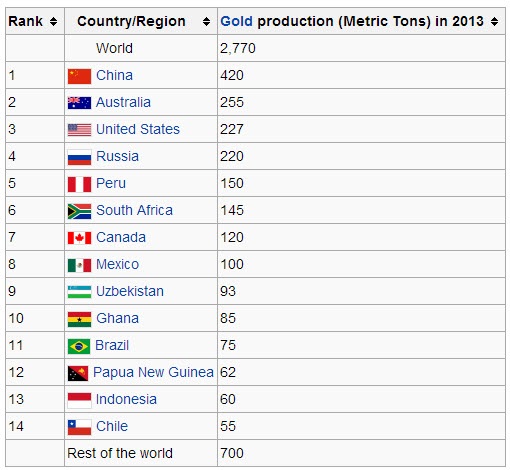
Task: Click the Papua New Guinea flag icon
Action: (x=78, y=373)
